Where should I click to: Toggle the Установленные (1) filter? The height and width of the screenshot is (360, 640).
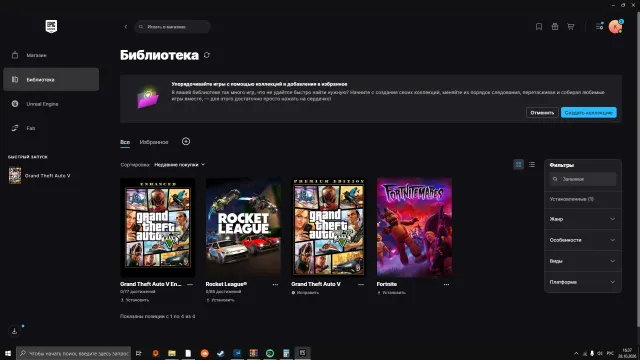[583, 199]
